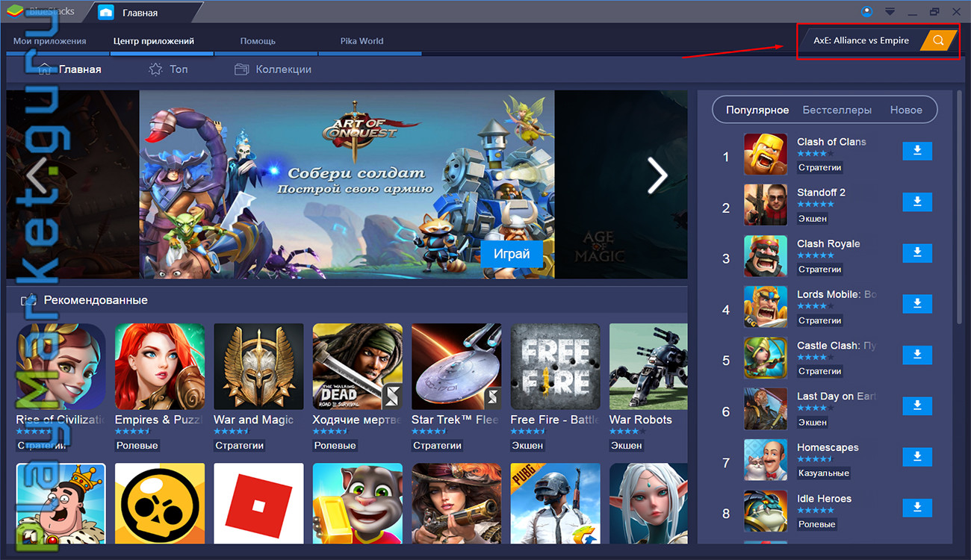Open Ходячие мертвецы game icon

coord(358,367)
